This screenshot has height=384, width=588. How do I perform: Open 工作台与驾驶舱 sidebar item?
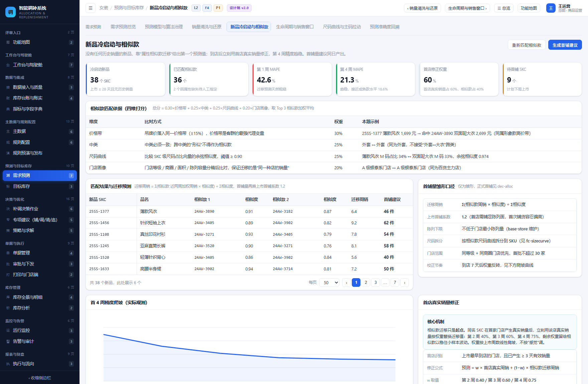pyautogui.click(x=40, y=65)
